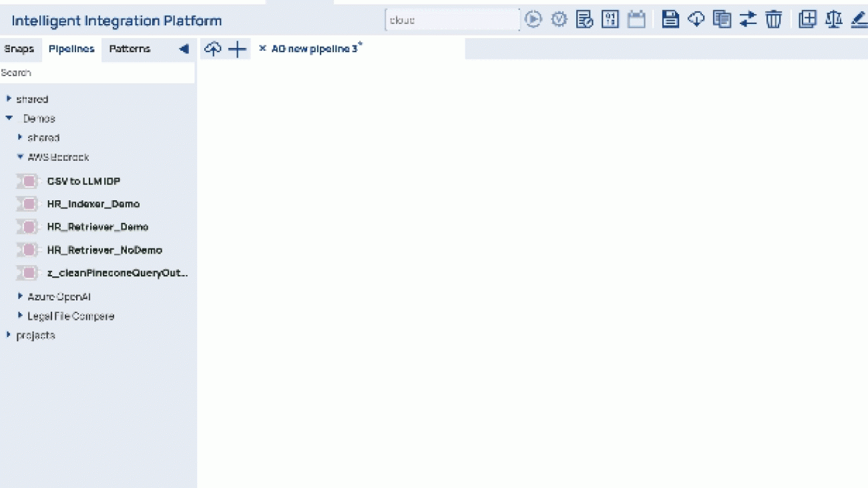Expand the Azure OpenAI folder
Image resolution: width=868 pixels, height=488 pixels.
click(x=20, y=296)
